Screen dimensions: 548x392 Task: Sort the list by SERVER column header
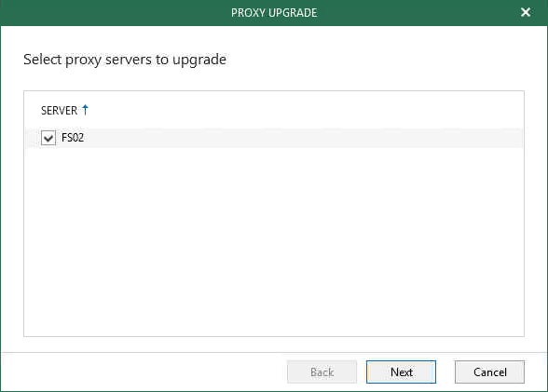coord(59,110)
